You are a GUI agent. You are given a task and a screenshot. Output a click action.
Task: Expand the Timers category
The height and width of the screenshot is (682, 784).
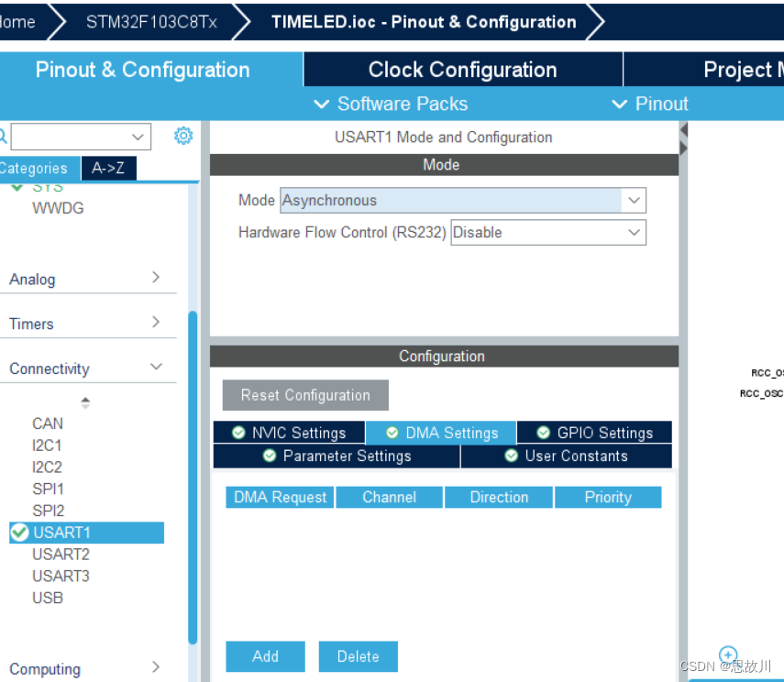88,323
